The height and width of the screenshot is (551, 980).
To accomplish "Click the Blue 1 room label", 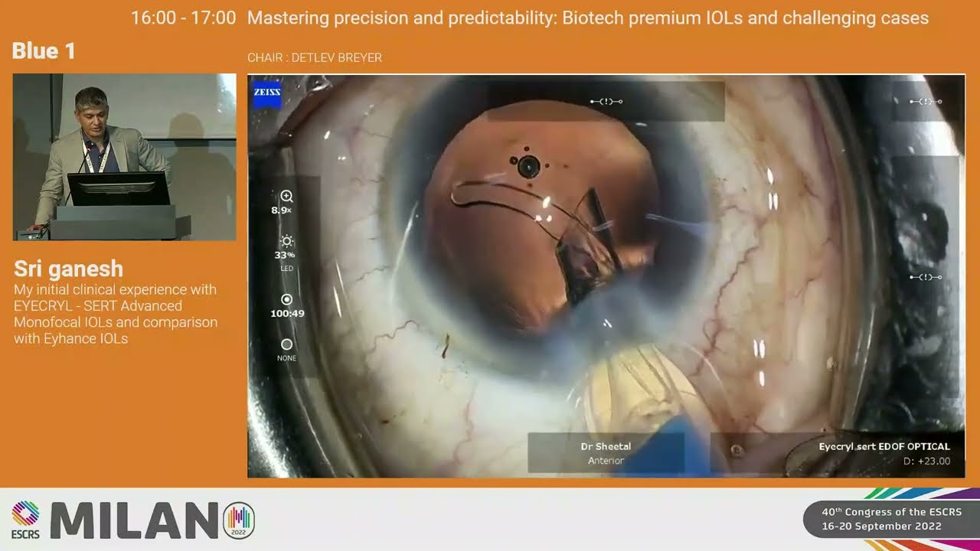I will pos(44,51).
